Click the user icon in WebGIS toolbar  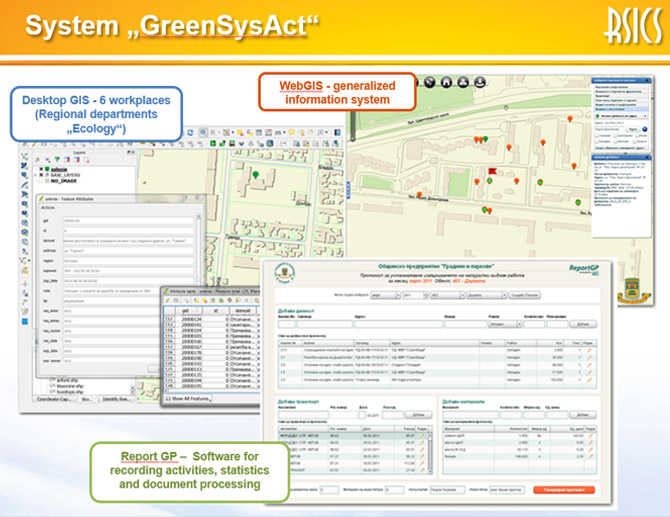click(x=463, y=82)
